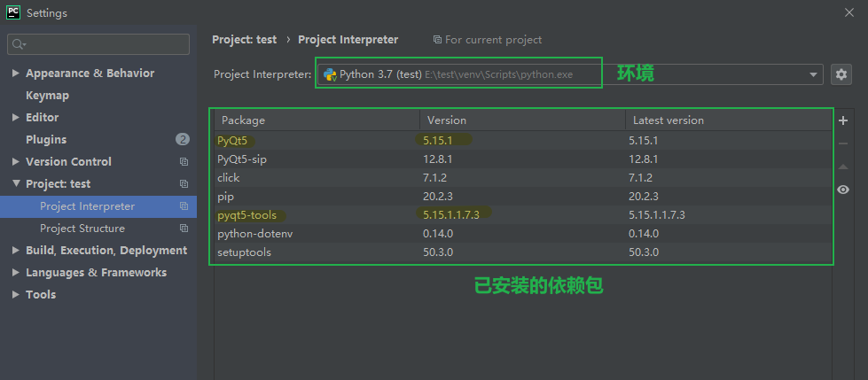This screenshot has height=380, width=868.
Task: Select the pyqt5-tools package row
Action: click(523, 215)
